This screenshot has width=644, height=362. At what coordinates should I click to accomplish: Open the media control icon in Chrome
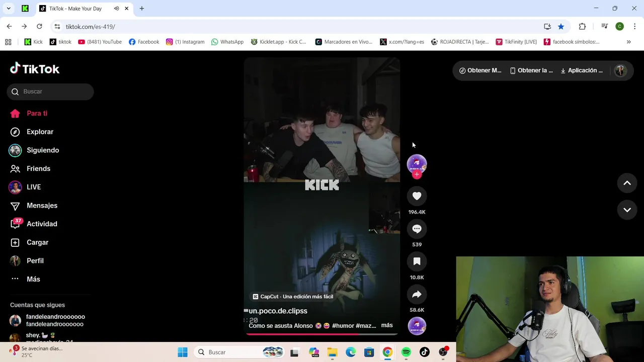(x=605, y=27)
